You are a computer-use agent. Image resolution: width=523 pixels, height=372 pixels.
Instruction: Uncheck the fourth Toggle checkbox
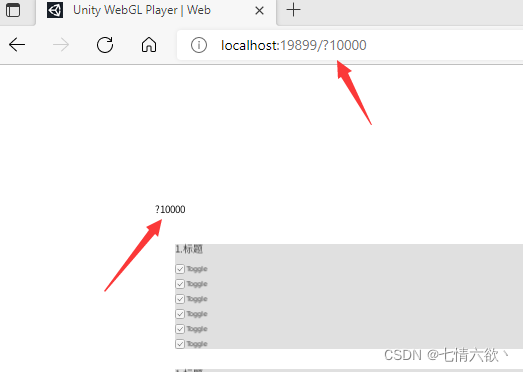[x=180, y=314]
